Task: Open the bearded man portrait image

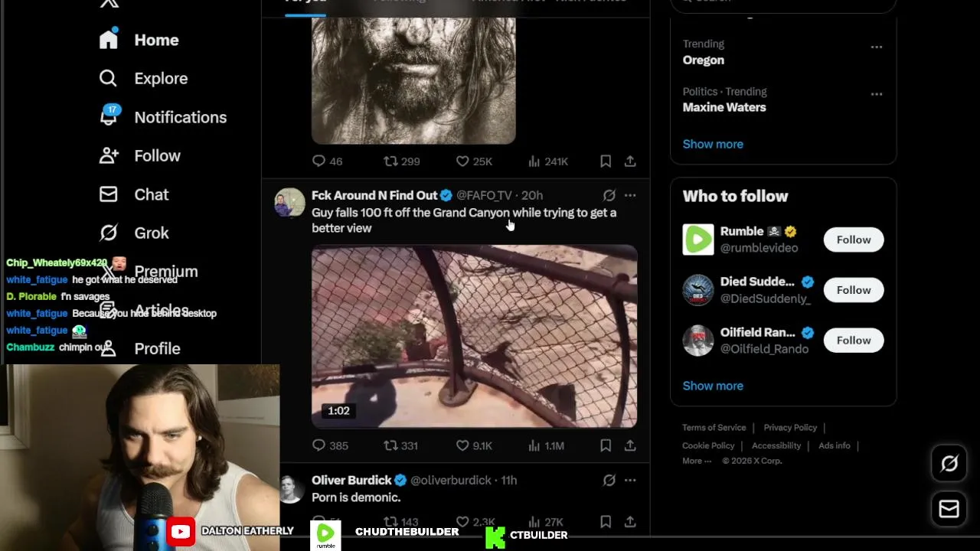Action: click(413, 80)
